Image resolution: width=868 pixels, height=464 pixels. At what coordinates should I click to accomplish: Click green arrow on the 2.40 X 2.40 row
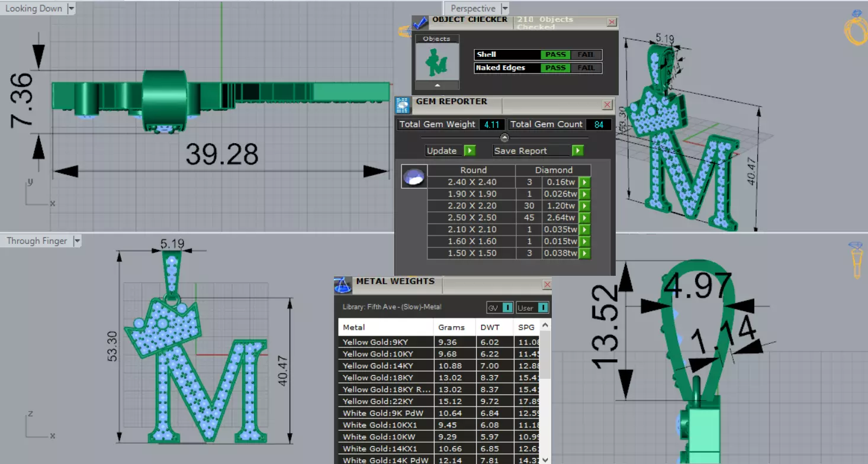pyautogui.click(x=584, y=182)
